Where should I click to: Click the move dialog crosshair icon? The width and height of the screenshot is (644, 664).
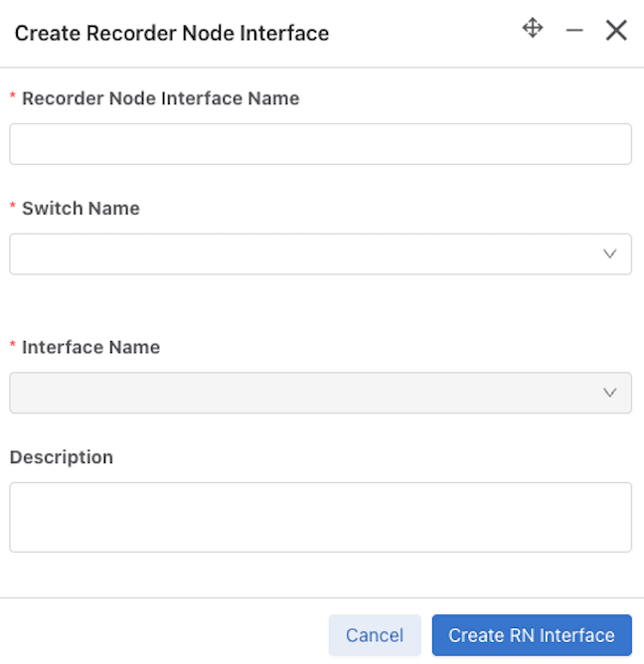click(x=533, y=29)
